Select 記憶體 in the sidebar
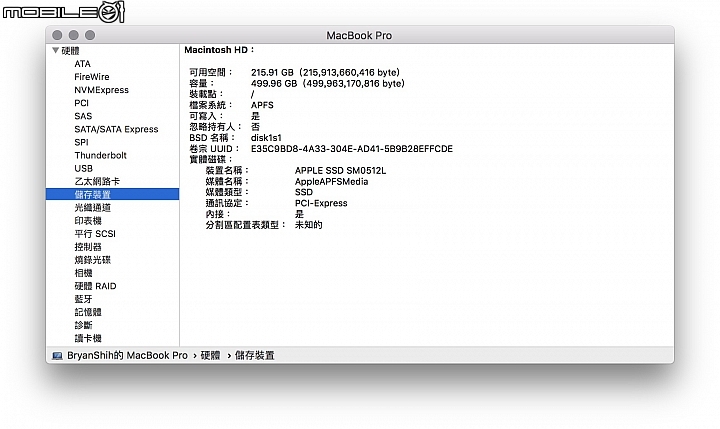Screen dimensions: 720x429 pos(88,312)
